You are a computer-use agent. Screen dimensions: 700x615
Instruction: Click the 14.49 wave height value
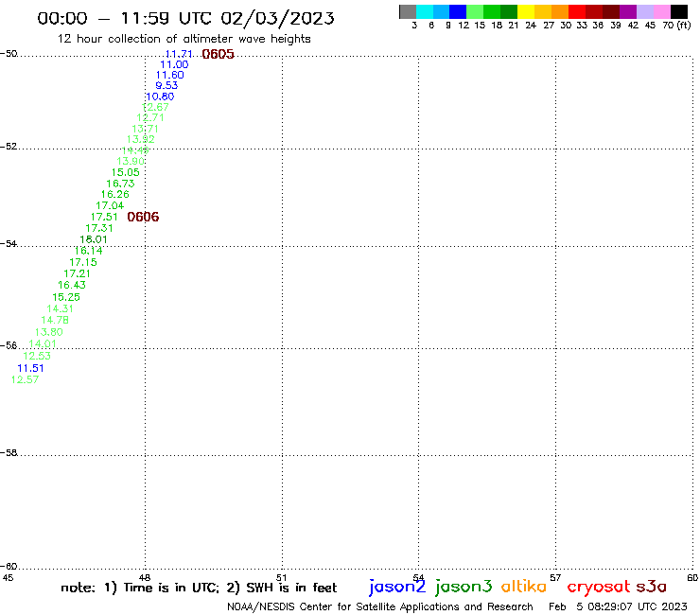click(x=135, y=150)
